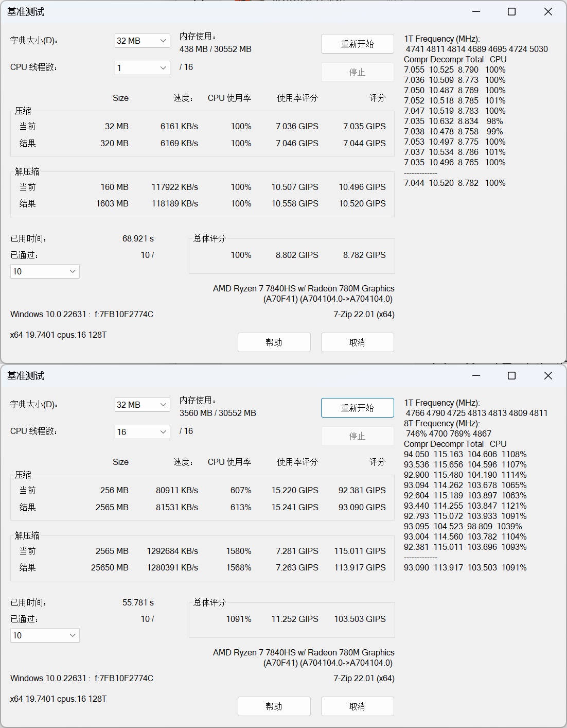
Task: Click decompression result rating 10.520 GIPS
Action: click(x=362, y=203)
